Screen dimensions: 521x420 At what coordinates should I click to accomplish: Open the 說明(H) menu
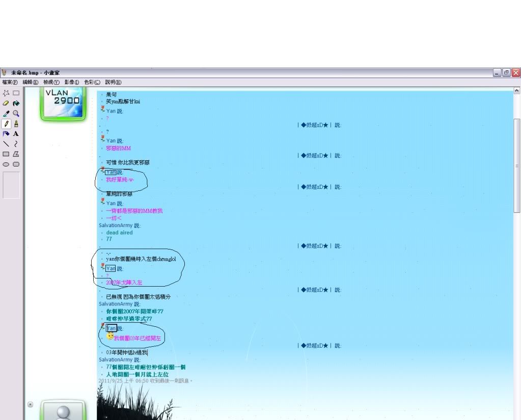click(x=113, y=82)
